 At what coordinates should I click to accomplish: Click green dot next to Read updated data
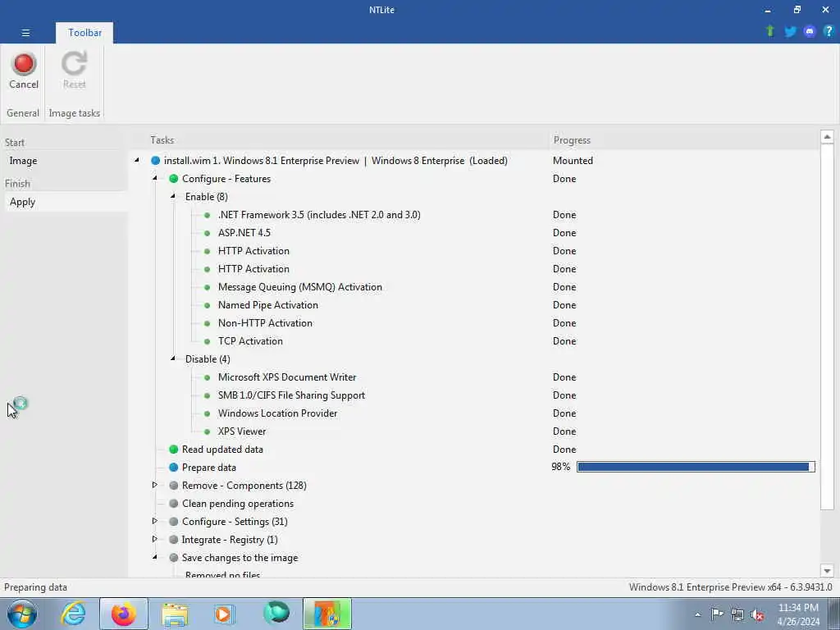[174, 450]
